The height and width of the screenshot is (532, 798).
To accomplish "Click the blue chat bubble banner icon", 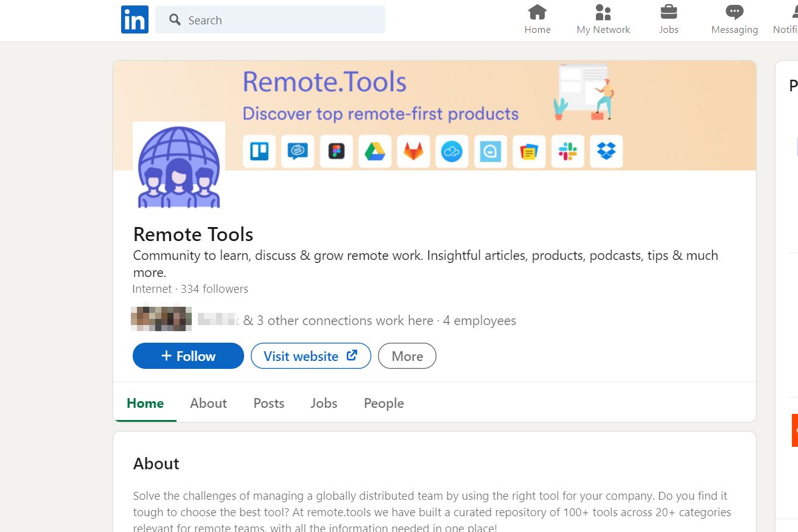I will 298,152.
